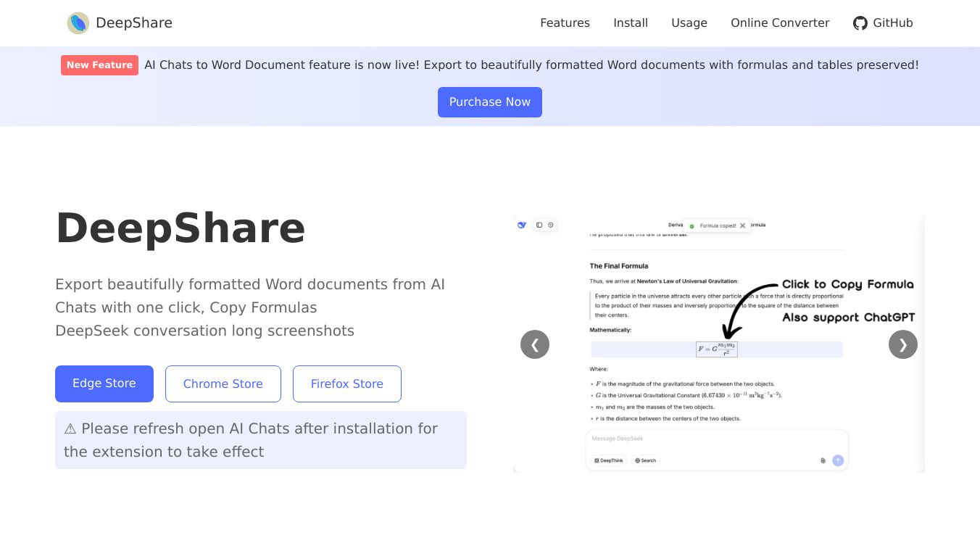The image size is (980, 551).
Task: Click the large "DeepShare" hero heading
Action: (x=180, y=228)
